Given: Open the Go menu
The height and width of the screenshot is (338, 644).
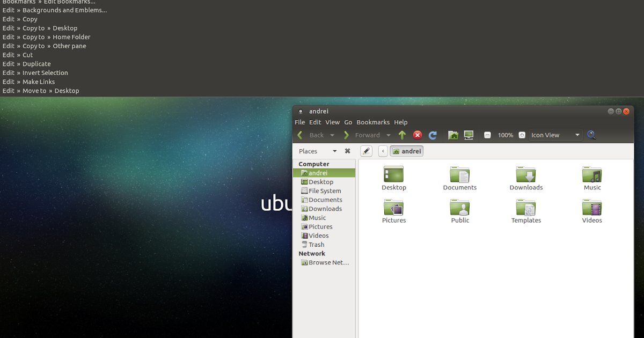Looking at the screenshot, I should [348, 122].
